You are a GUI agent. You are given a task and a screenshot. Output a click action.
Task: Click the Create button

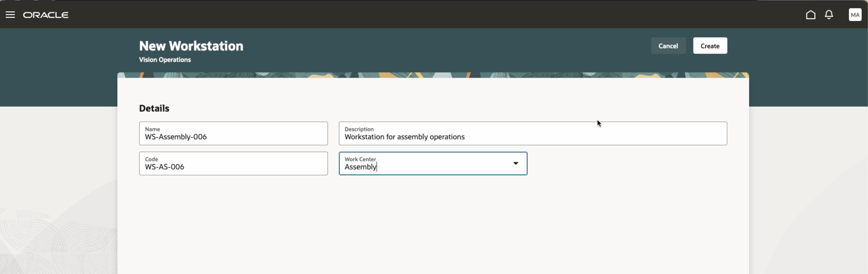(x=710, y=46)
